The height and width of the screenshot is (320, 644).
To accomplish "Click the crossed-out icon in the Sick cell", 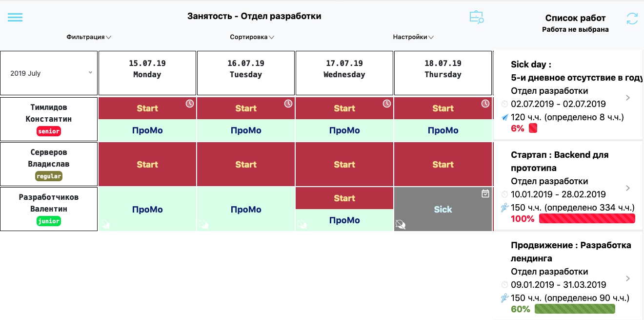I will pyautogui.click(x=401, y=224).
